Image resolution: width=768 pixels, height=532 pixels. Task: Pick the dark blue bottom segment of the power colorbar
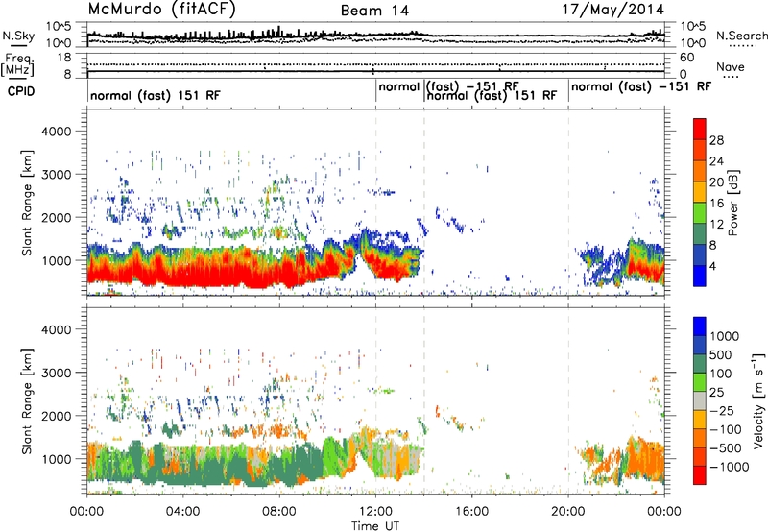click(x=700, y=276)
